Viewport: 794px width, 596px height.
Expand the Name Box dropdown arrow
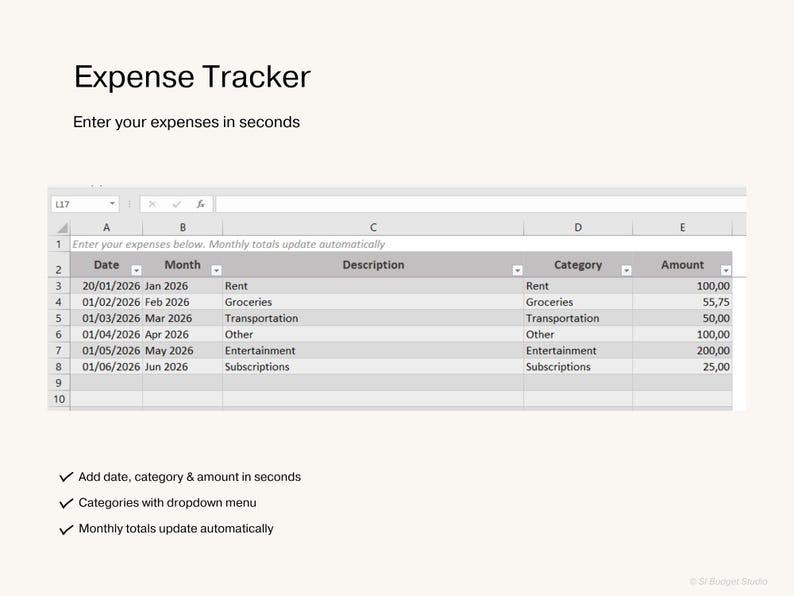pyautogui.click(x=112, y=204)
